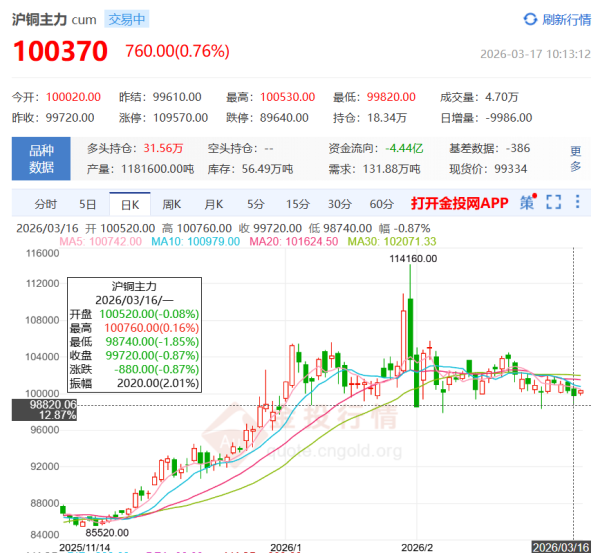Click the 沪铜主力 cum title
The height and width of the screenshot is (553, 600).
pos(54,20)
